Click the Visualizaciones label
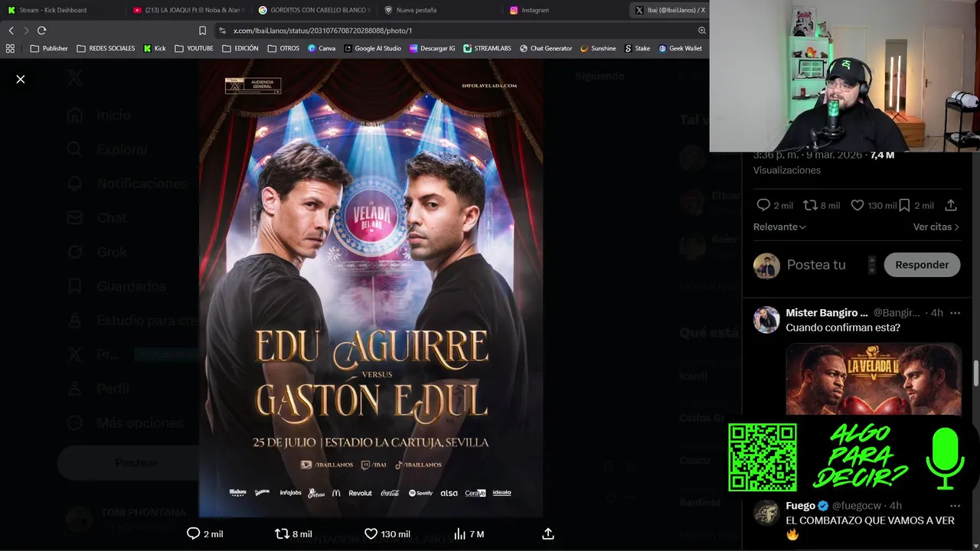The image size is (980, 551). pos(786,170)
